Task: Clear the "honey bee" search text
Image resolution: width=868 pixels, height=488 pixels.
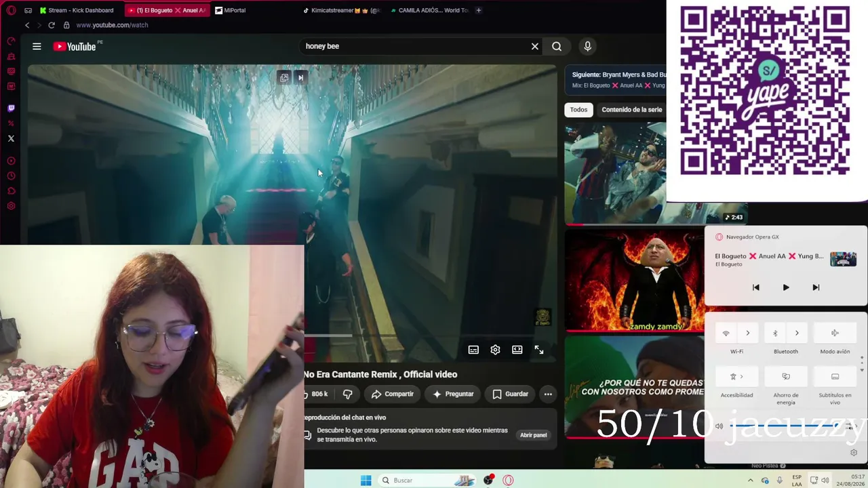Action: coord(535,46)
